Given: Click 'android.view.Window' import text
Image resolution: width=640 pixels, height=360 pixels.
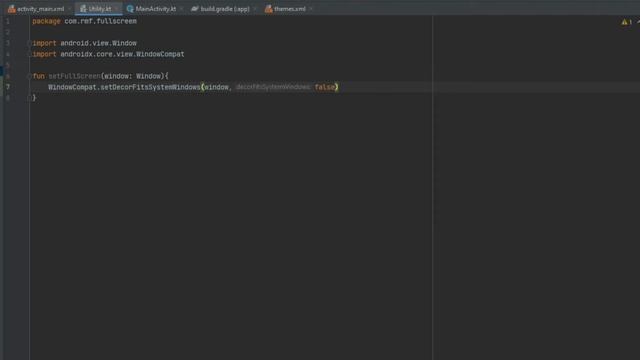Looking at the screenshot, I should pyautogui.click(x=98, y=43).
